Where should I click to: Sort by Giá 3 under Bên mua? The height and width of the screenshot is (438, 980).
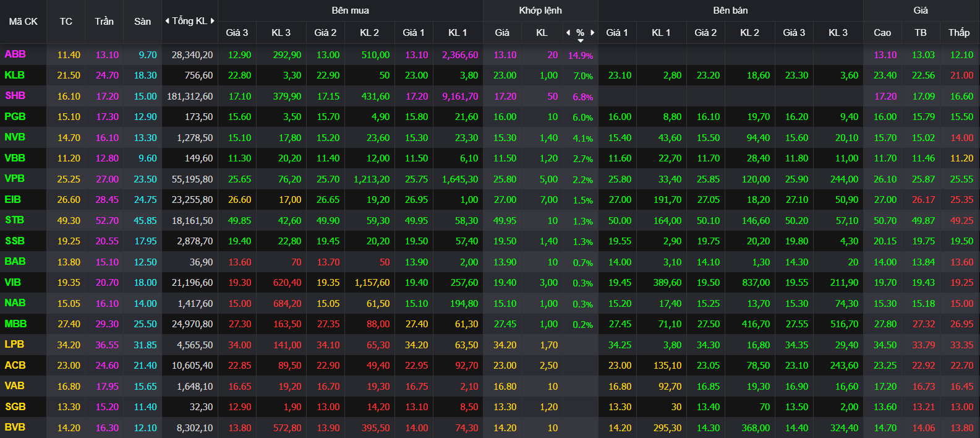[x=237, y=32]
